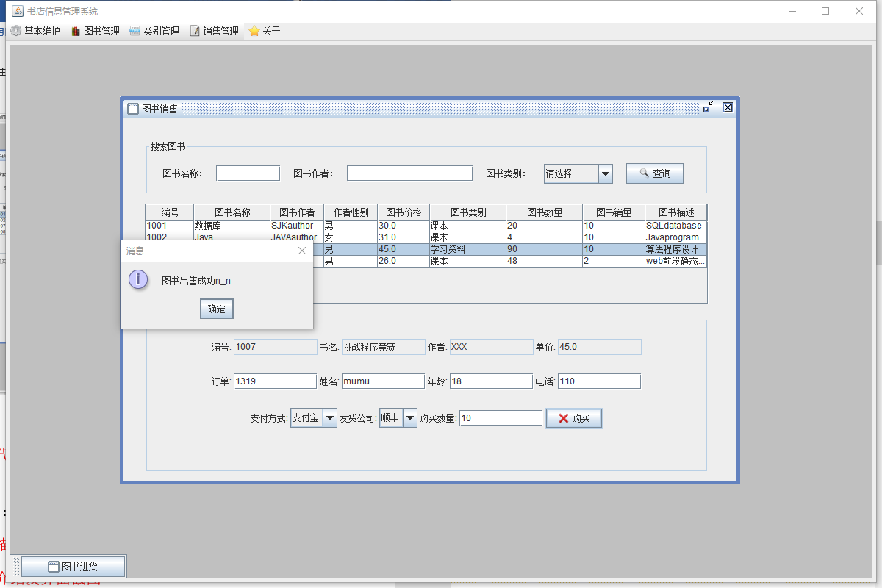882x588 pixels.
Task: Click the 类别管理 toolbar icon
Action: (x=134, y=31)
